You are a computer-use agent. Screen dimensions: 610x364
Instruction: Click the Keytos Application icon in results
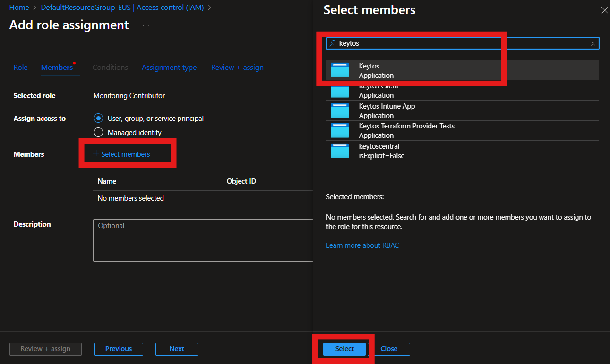pos(340,70)
